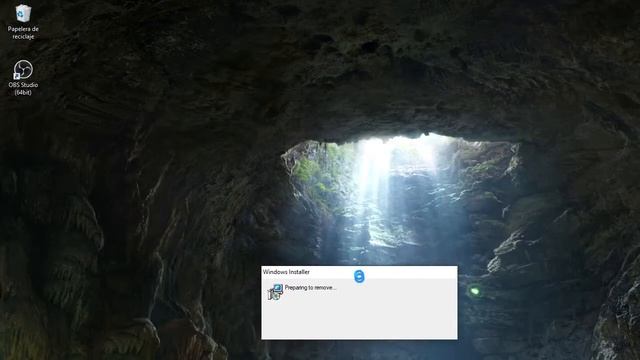Click the Windows Installer title bar
This screenshot has width=640, height=360.
[359, 272]
